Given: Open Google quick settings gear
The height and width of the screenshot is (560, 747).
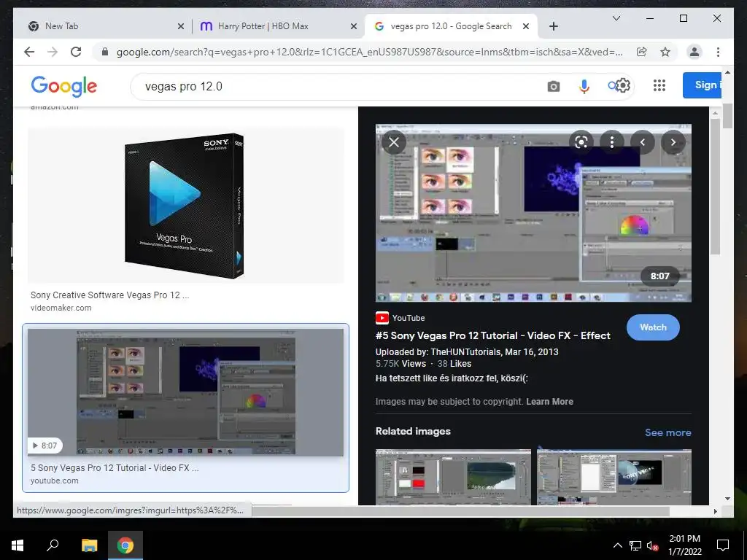Looking at the screenshot, I should coord(623,86).
